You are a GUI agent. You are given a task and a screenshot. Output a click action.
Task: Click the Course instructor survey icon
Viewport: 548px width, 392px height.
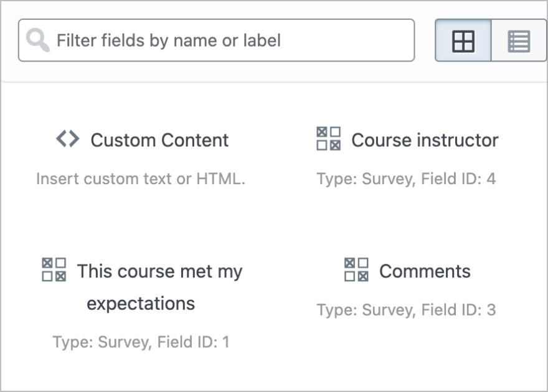point(329,139)
